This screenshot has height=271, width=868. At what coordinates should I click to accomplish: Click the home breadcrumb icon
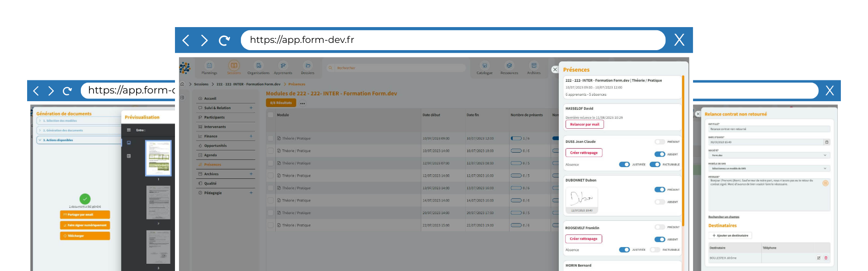(x=183, y=84)
